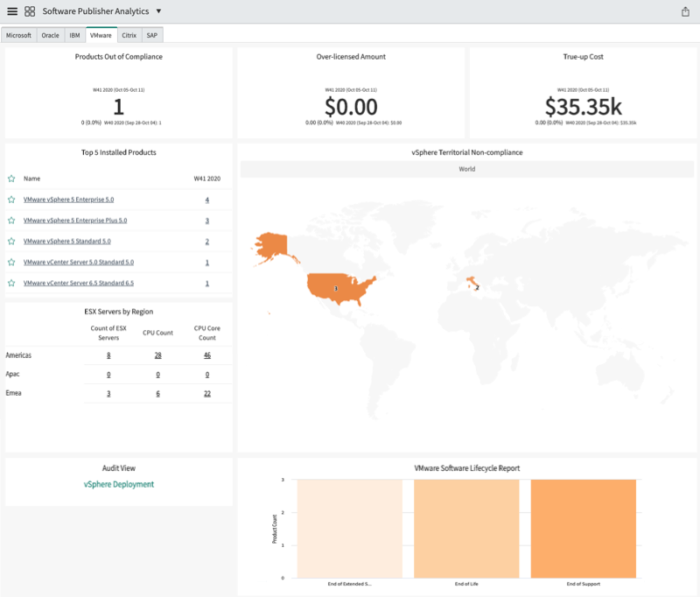
Task: Click Emea CPU Count 6
Action: [158, 393]
